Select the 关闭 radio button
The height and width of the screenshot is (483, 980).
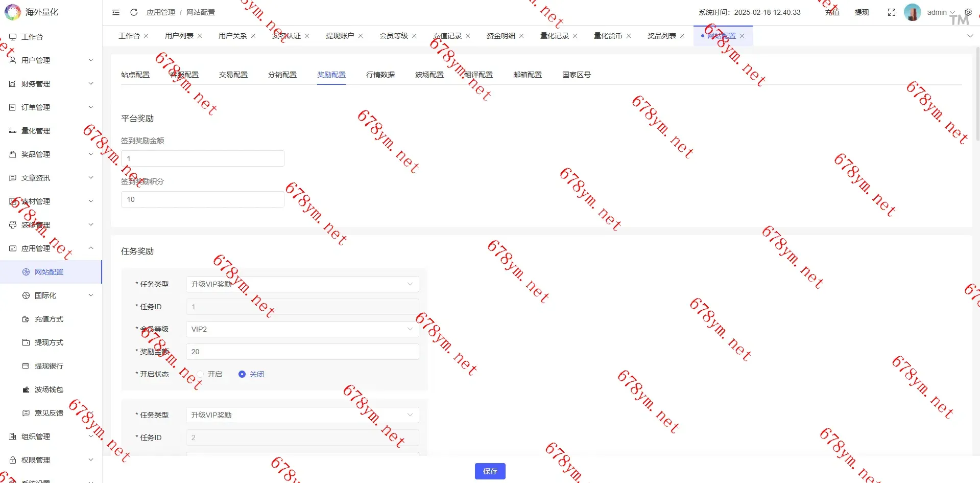(x=242, y=374)
